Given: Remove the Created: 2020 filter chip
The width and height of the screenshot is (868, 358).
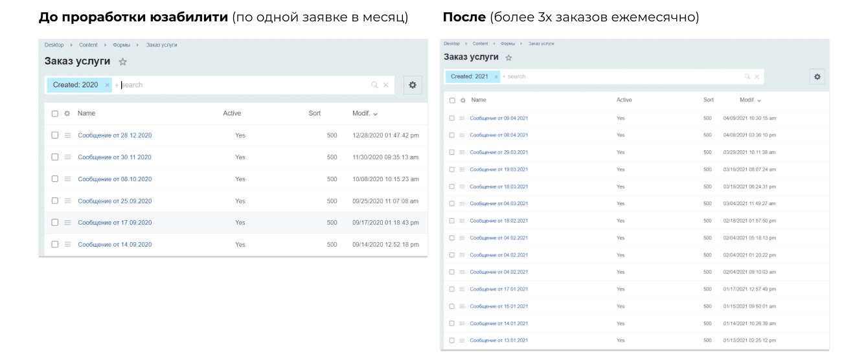Looking at the screenshot, I should point(107,85).
